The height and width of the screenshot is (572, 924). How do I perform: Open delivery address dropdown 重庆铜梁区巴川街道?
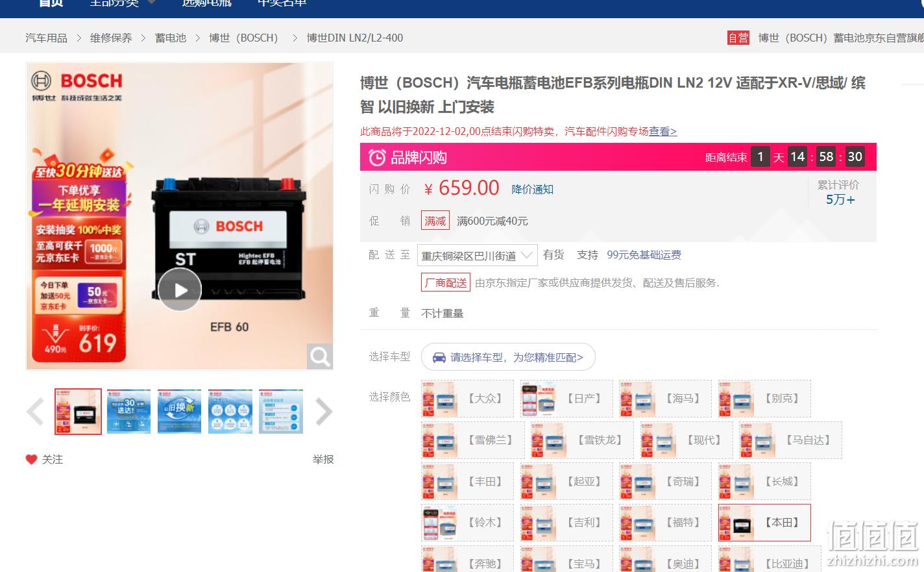pos(477,255)
